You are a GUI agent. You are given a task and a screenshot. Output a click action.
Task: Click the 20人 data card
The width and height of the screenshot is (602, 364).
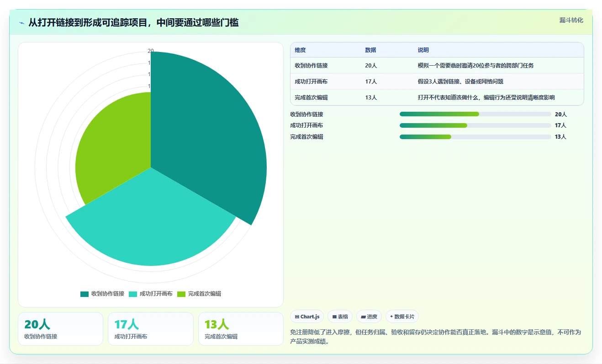[60, 329]
